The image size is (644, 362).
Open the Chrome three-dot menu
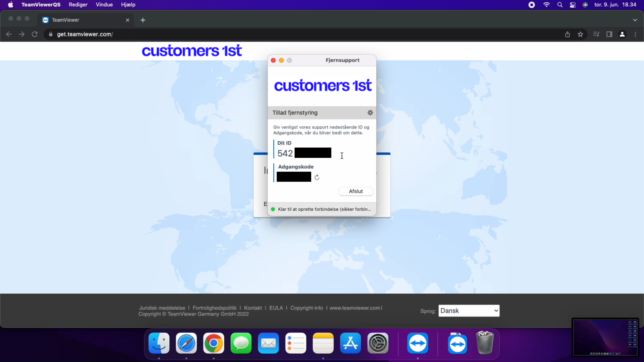[x=635, y=34]
